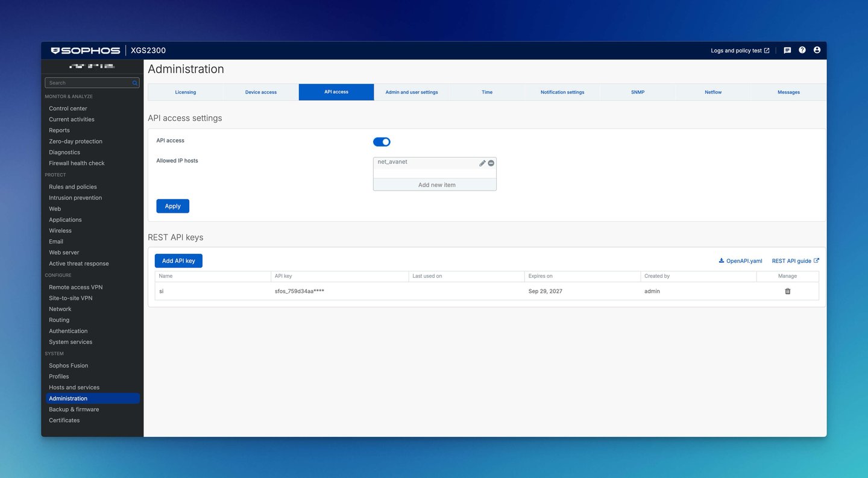Open the Time tab
The width and height of the screenshot is (868, 478).
pyautogui.click(x=487, y=92)
